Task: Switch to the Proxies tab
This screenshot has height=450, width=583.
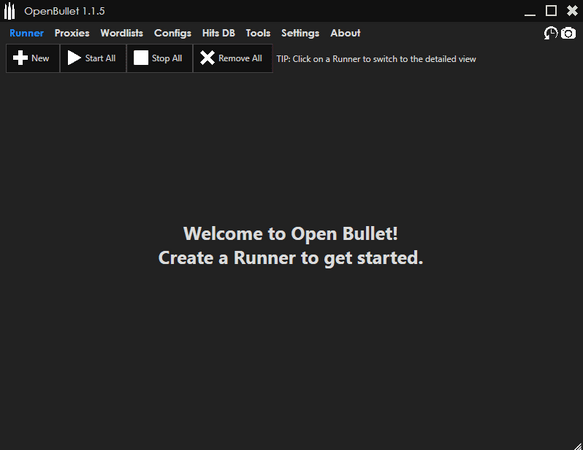Action: point(72,33)
